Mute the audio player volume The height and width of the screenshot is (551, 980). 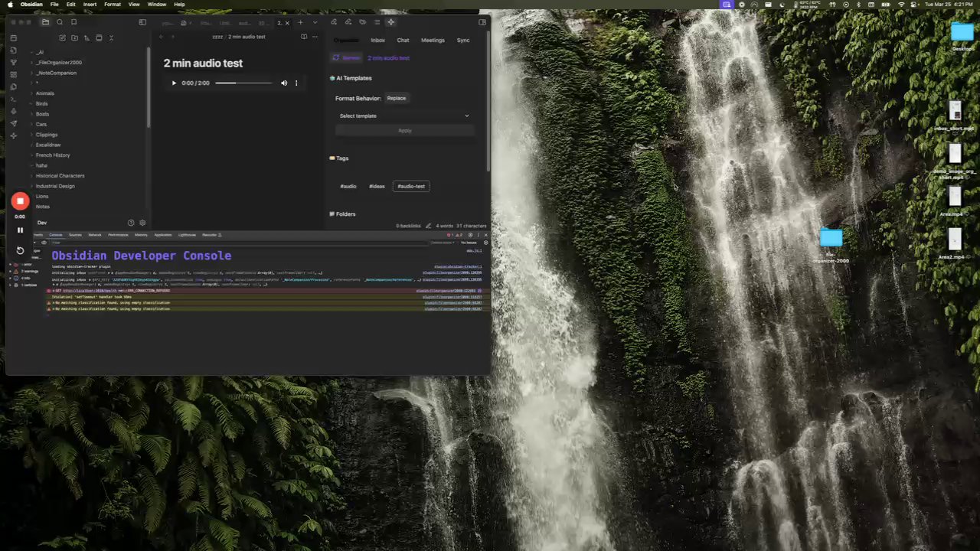click(284, 83)
